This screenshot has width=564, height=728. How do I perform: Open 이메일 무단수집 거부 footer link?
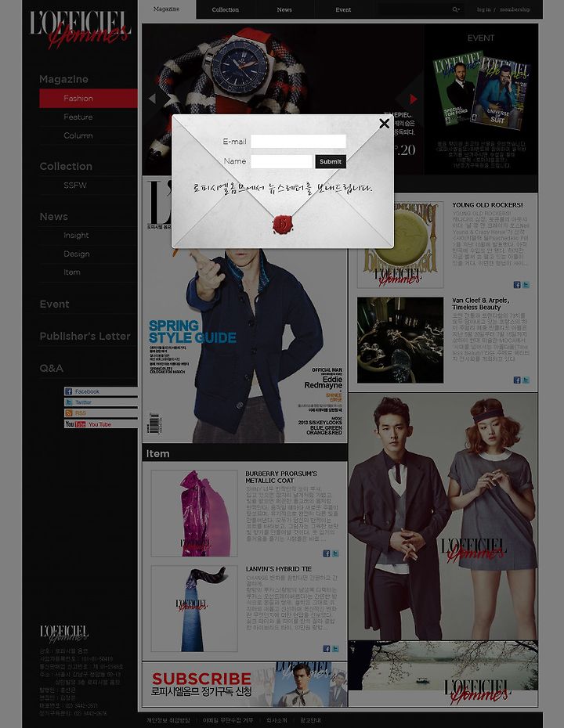(228, 720)
